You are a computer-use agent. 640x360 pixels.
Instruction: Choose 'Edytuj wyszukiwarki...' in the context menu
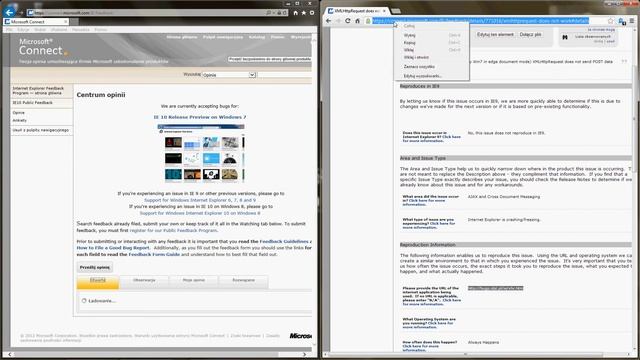tap(431, 76)
